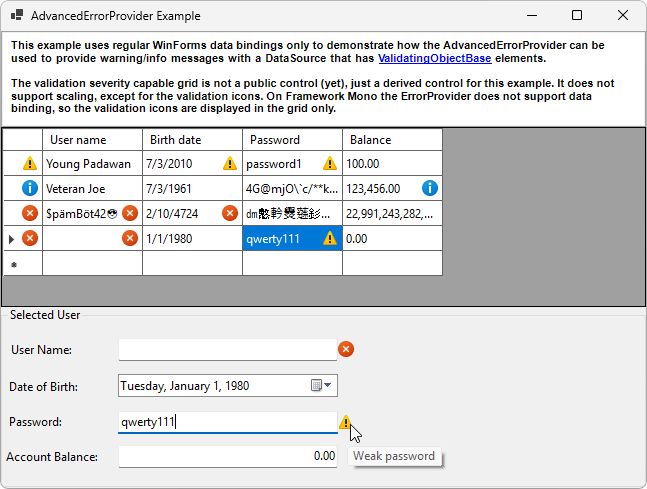
Task: Close the AdvancedErrorProvider Example window
Action: 623,15
